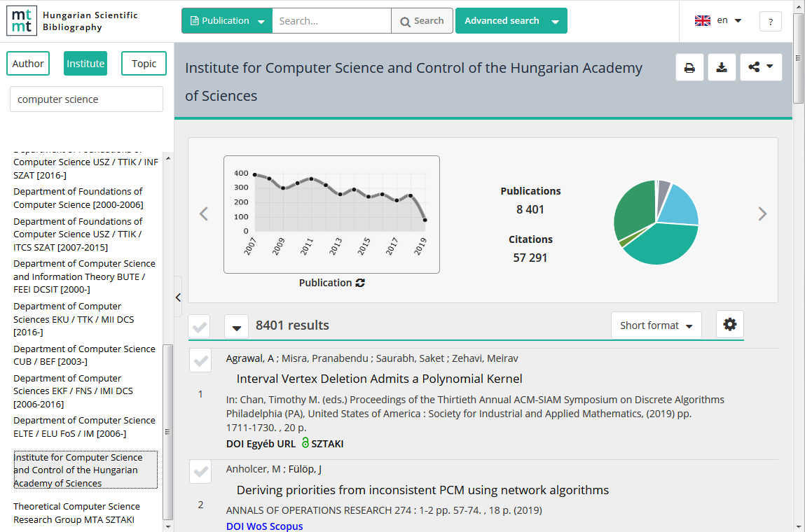Select Computer Sciences EKF / FNS [2006-2016]
The image size is (805, 532).
pyautogui.click(x=73, y=391)
